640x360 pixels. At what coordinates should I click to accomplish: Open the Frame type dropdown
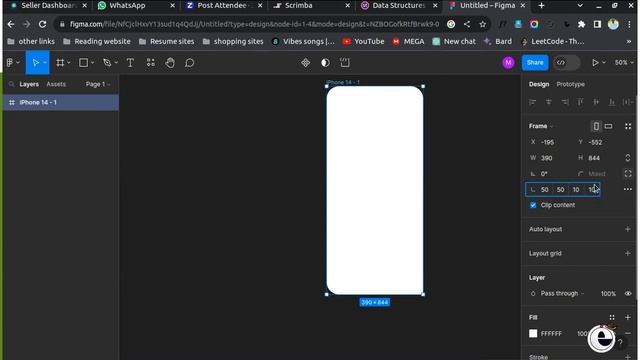541,126
